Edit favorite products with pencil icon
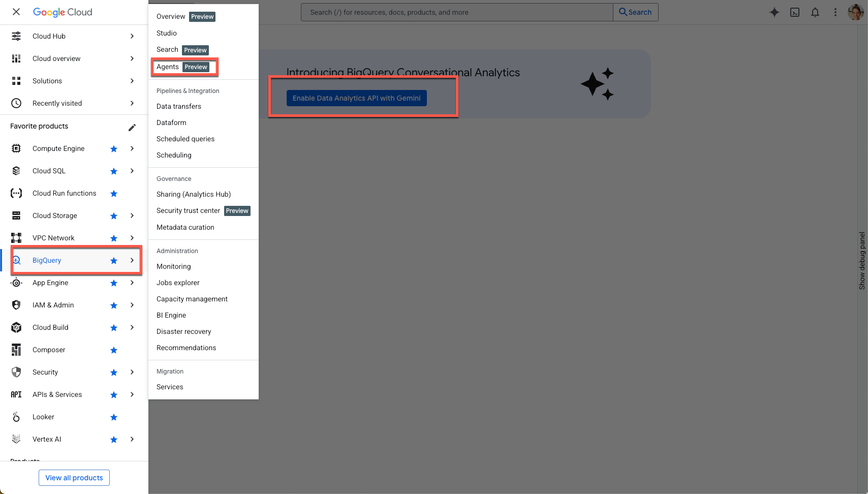The height and width of the screenshot is (494, 868). pos(132,127)
